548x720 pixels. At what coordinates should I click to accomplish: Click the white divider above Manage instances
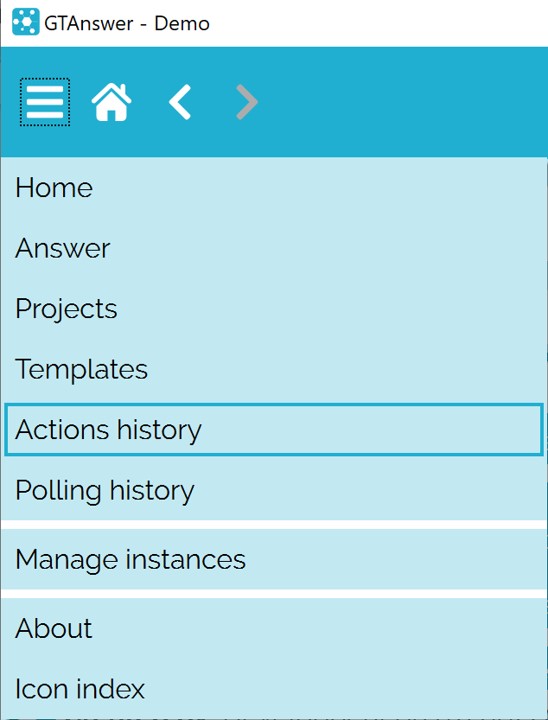[x=274, y=525]
